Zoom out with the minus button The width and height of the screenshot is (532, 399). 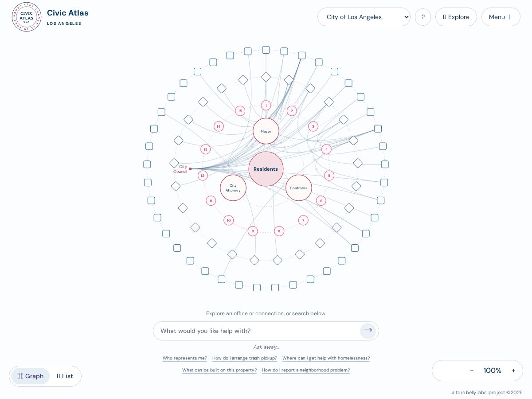tap(472, 371)
